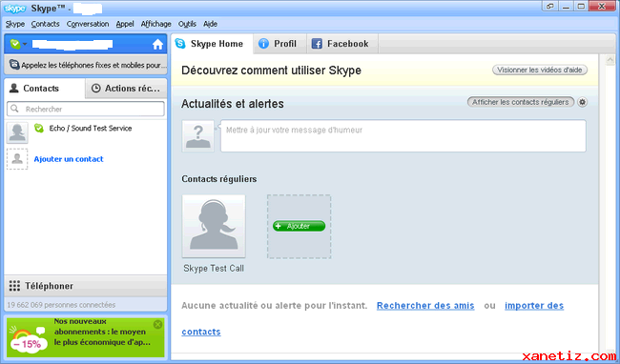The height and width of the screenshot is (364, 620).
Task: Open the Skype Test Call contact thumbnail
Action: [214, 226]
